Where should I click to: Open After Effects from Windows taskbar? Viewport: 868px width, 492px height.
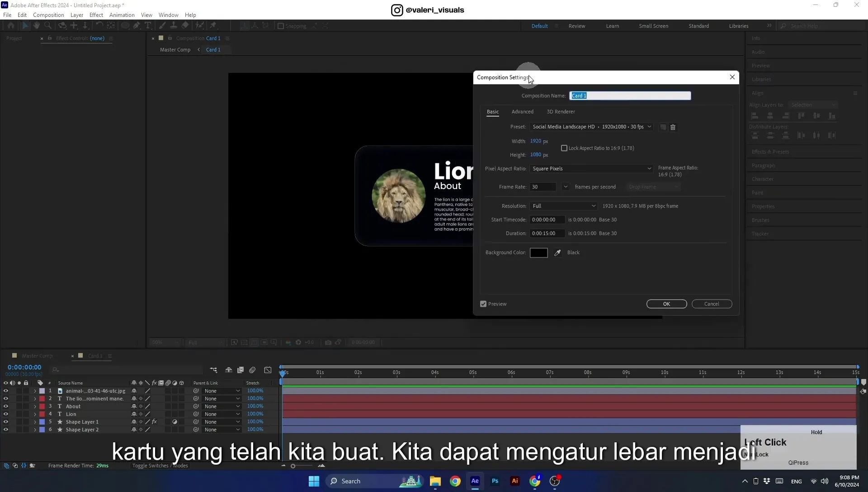click(475, 481)
